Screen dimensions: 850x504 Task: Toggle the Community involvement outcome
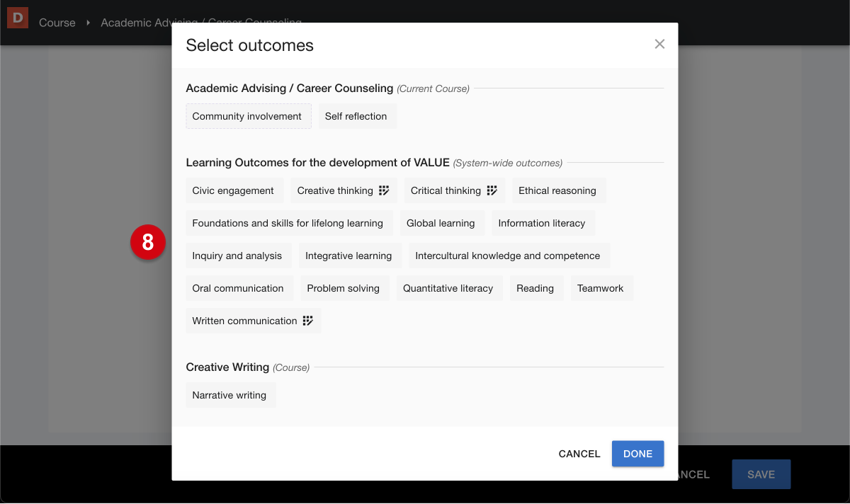pyautogui.click(x=249, y=116)
